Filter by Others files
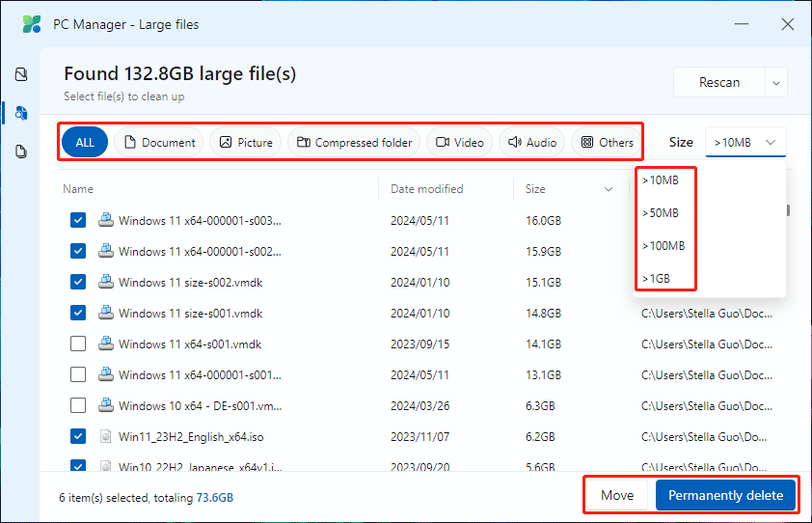812x523 pixels. 607,142
